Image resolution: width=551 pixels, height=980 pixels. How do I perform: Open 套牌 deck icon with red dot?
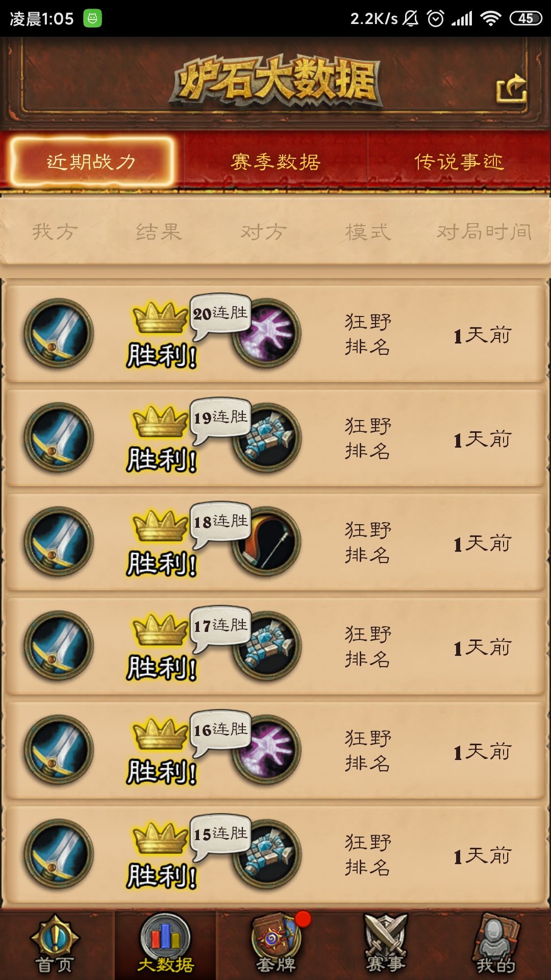tap(277, 944)
